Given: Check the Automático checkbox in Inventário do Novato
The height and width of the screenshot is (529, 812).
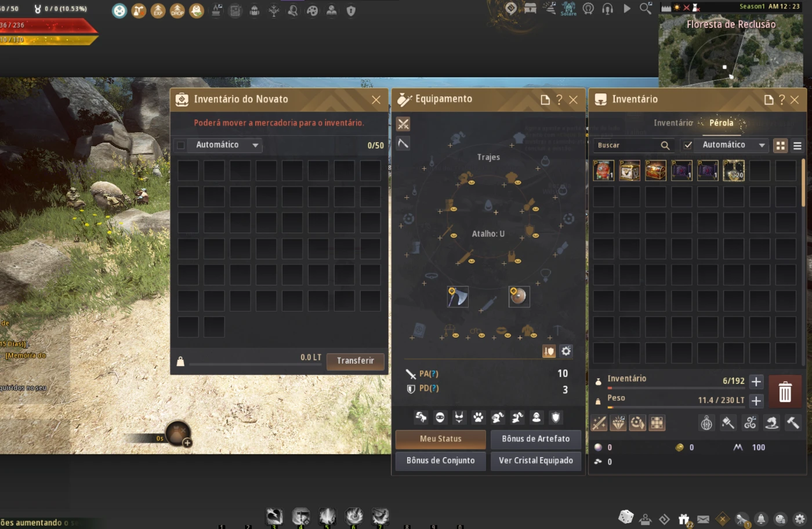Looking at the screenshot, I should 181,145.
